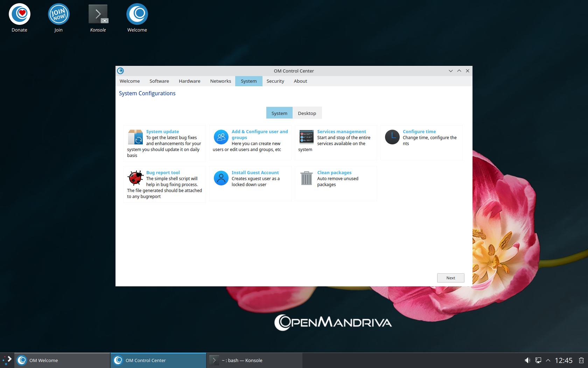This screenshot has height=368, width=588.
Task: Expand hidden system tray icons arrow
Action: tap(548, 360)
